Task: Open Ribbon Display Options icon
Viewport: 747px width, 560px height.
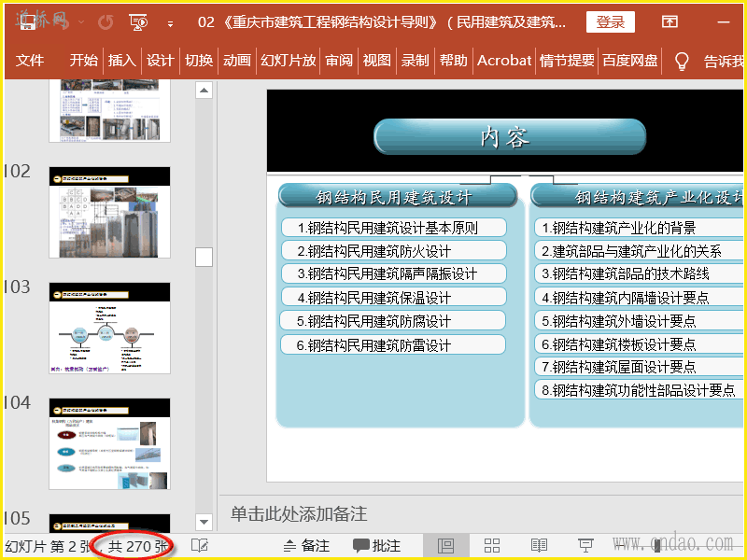Action: (x=669, y=21)
